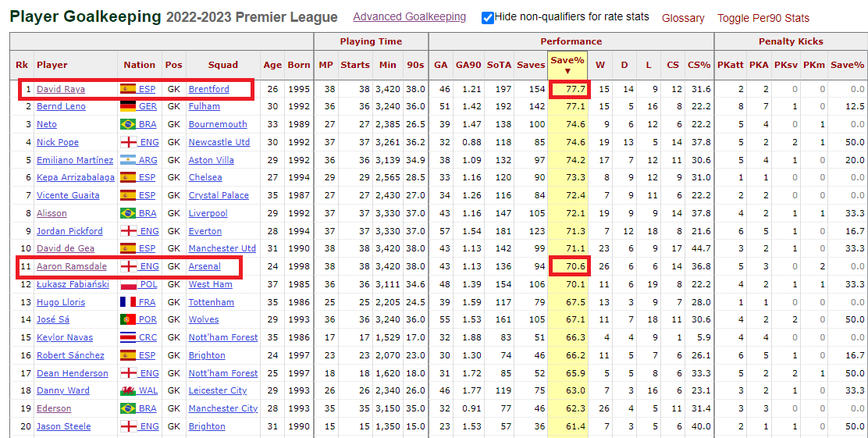
Task: Click Argentina flag in Emiliano Martínez row
Action: [x=128, y=160]
